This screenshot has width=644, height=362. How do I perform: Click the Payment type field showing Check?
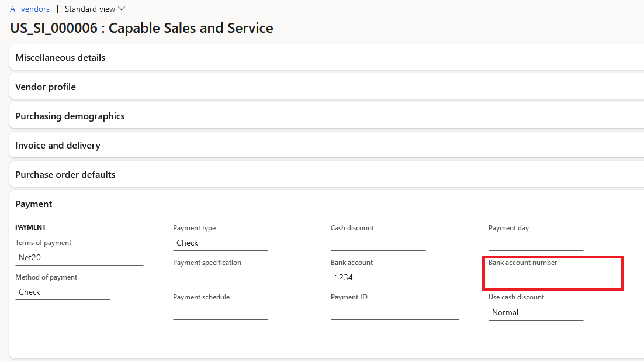(220, 243)
